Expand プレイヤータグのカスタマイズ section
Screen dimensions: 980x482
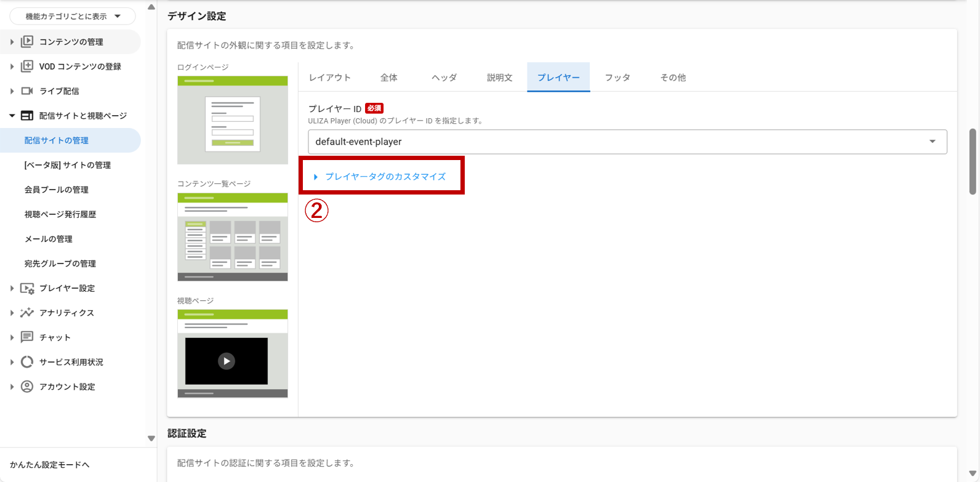tap(385, 177)
